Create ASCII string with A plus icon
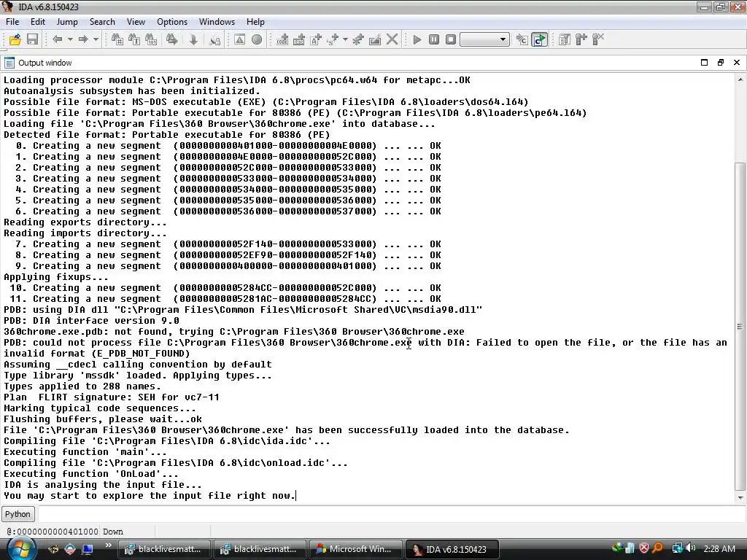 (x=316, y=39)
